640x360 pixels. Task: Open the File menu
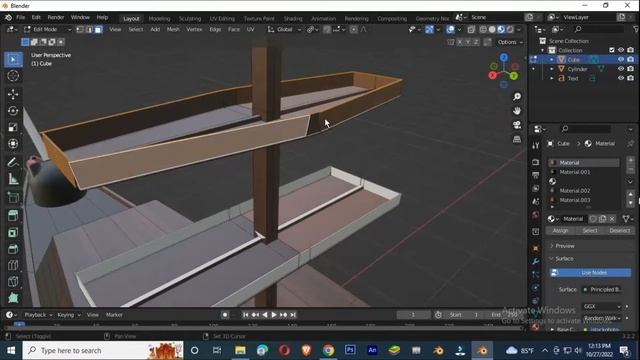coord(20,17)
